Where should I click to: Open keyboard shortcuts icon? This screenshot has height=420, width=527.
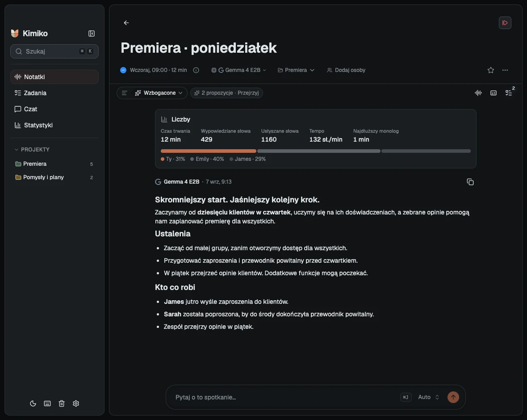[47, 403]
